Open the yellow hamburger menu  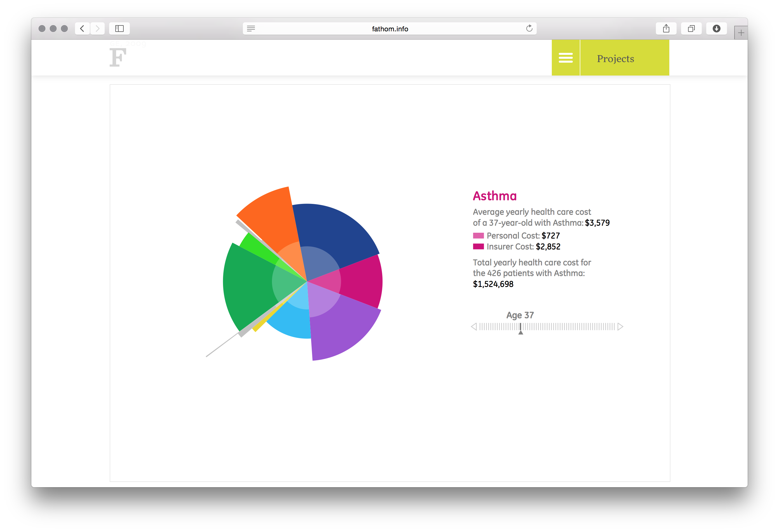coord(566,58)
